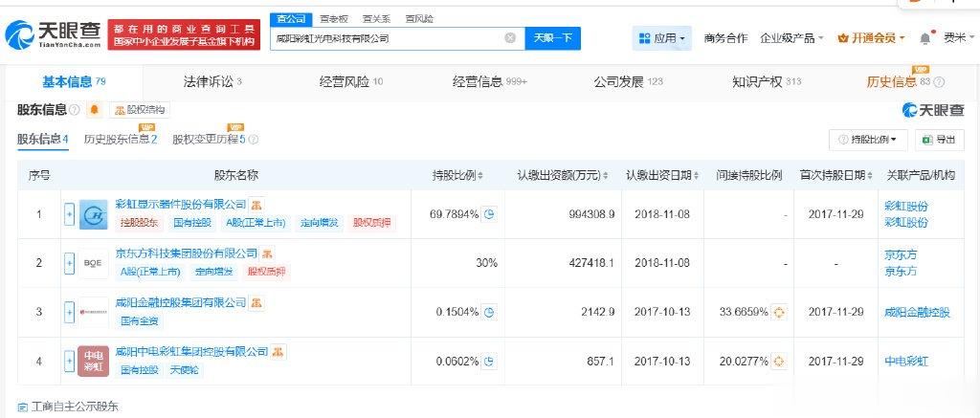Click 中电彩虹 red company logo
Screen dimensions: 980x418
(93, 362)
